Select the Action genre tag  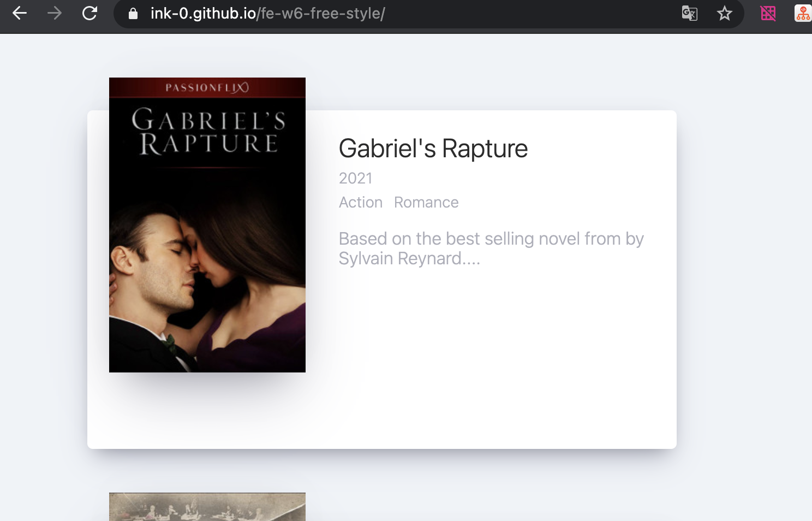pos(361,202)
